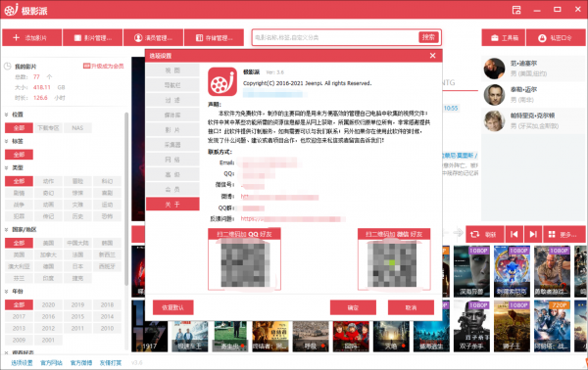Viewport: 588px width, 370px height.
Task: Jump to the previous page with skip-back icon
Action: 514,235
